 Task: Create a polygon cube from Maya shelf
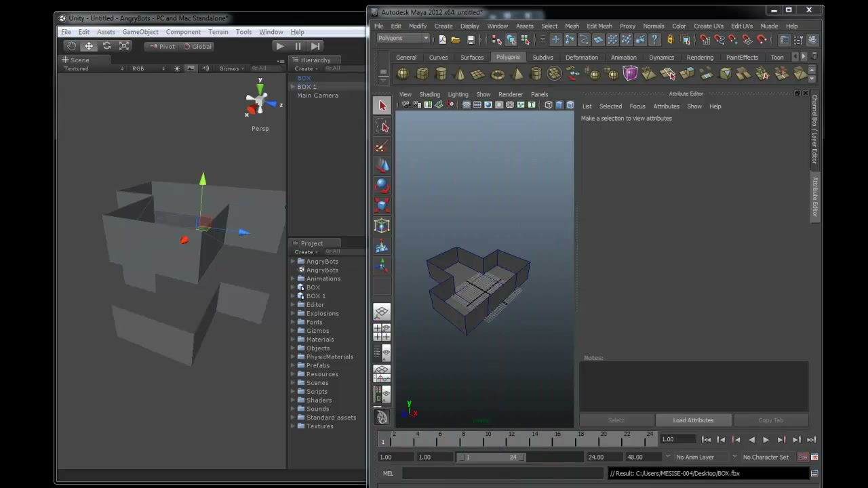[422, 74]
